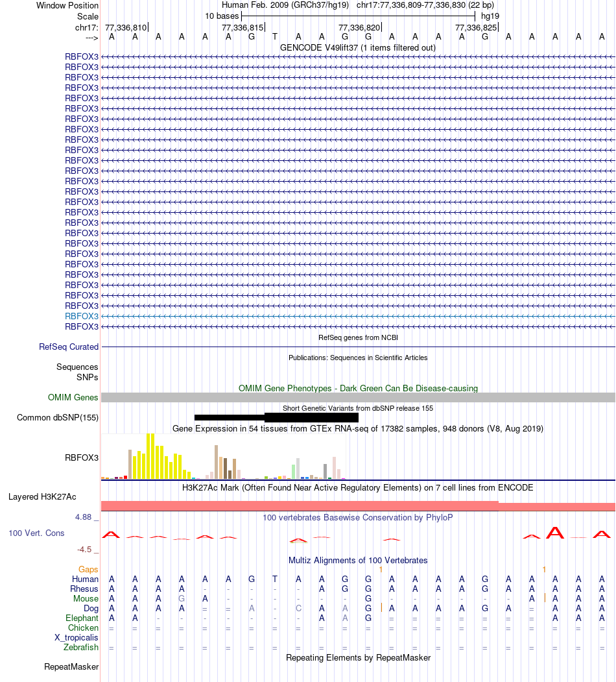Click the hg19 label next to scale bar

(x=490, y=16)
